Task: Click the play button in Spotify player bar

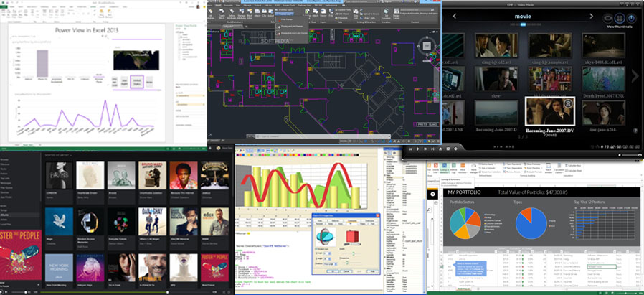Action: tap(1, 292)
